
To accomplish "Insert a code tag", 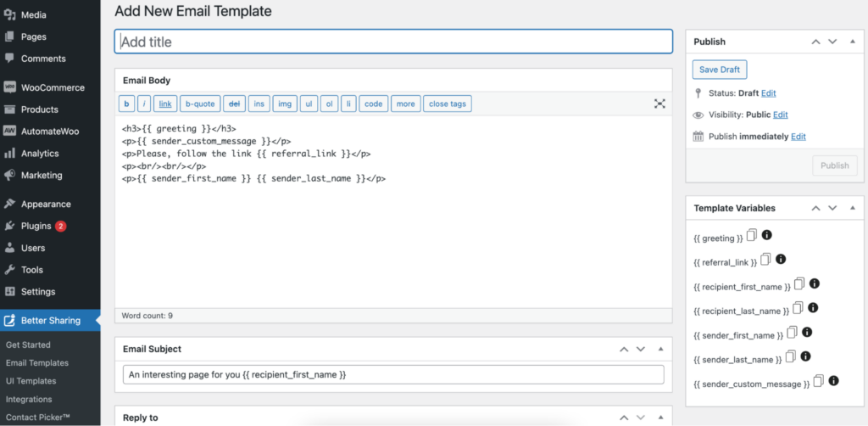I will tap(374, 104).
